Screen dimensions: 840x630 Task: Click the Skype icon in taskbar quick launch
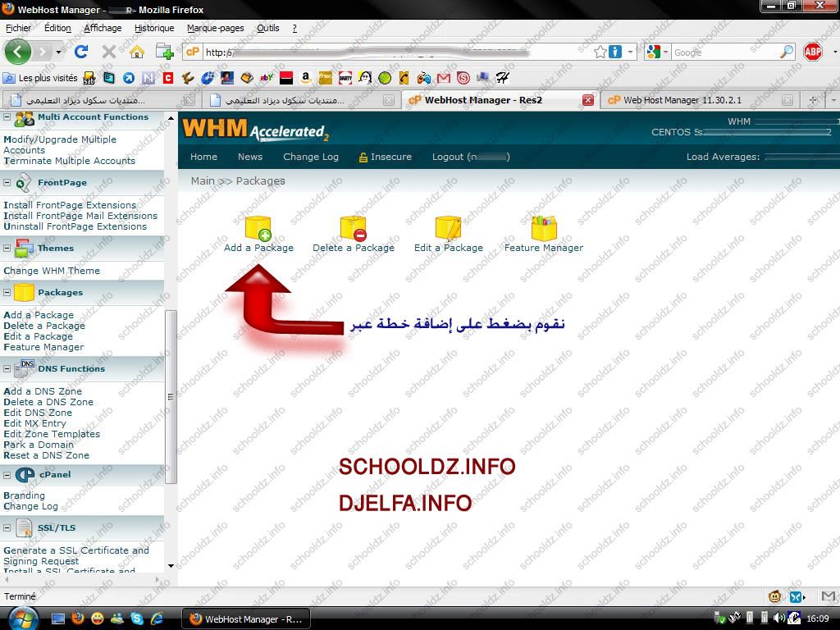tap(137, 619)
